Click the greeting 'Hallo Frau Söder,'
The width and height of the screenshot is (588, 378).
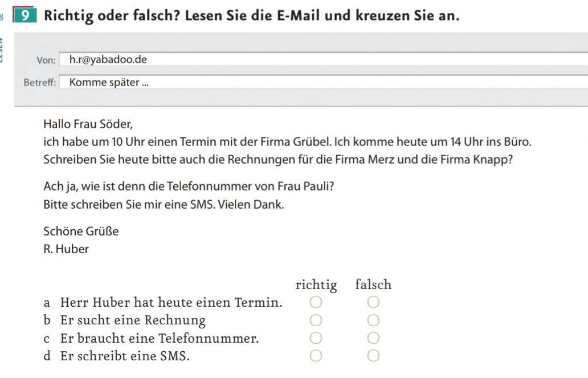(88, 124)
